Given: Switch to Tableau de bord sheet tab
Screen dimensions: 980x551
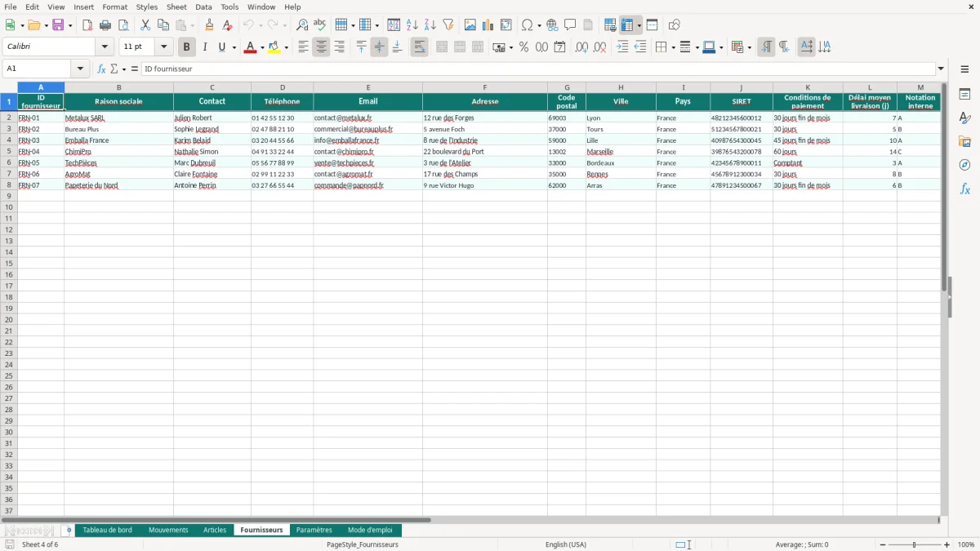Looking at the screenshot, I should click(107, 531).
